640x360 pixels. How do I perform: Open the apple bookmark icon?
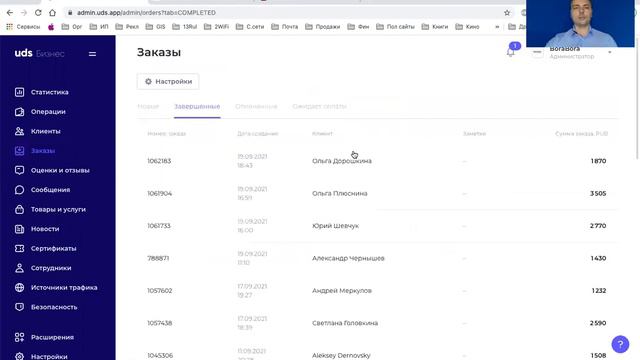(x=51, y=27)
